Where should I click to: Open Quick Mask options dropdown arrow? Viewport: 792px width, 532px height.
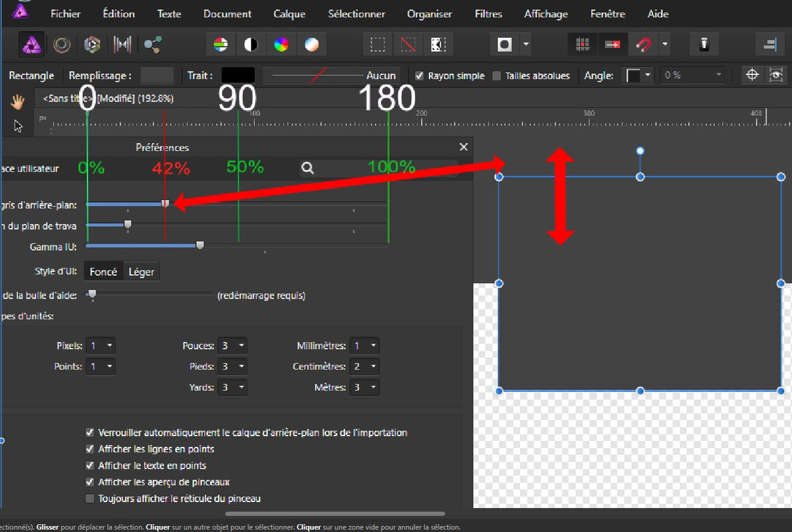[x=526, y=45]
